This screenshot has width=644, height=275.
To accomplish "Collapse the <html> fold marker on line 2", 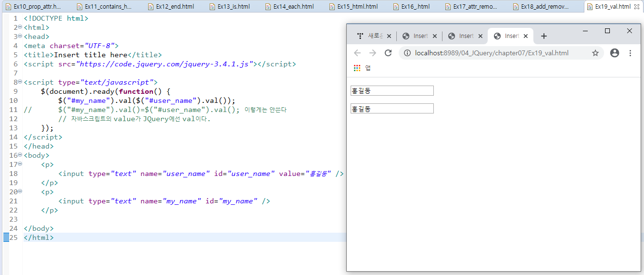I will click(x=20, y=27).
